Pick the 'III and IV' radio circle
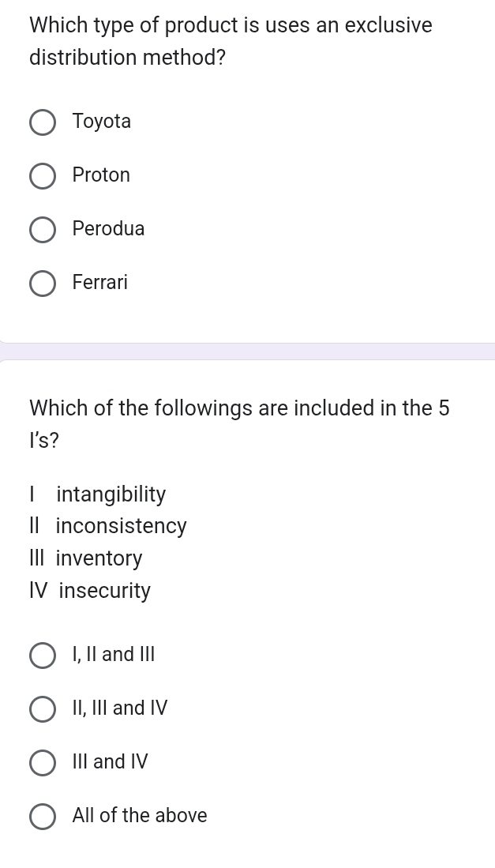 click(x=43, y=763)
